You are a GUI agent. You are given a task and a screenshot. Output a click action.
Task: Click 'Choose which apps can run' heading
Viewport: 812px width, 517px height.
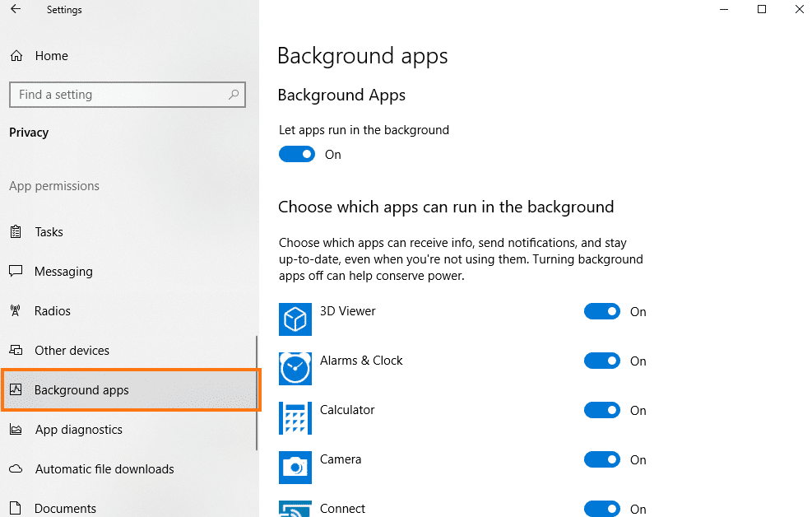(x=446, y=207)
